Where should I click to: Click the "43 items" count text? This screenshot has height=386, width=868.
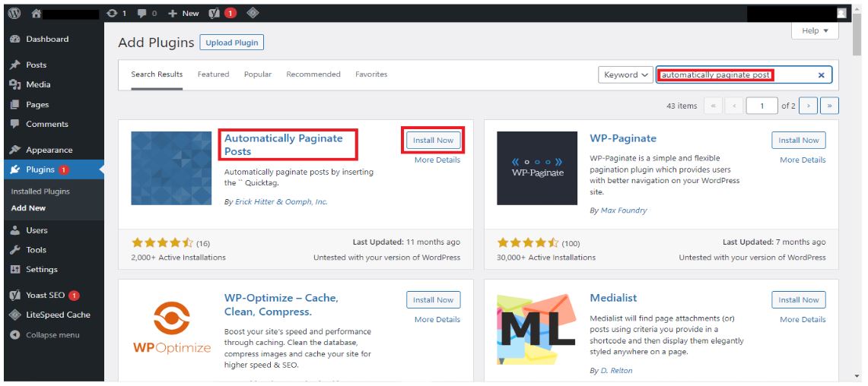coord(682,106)
